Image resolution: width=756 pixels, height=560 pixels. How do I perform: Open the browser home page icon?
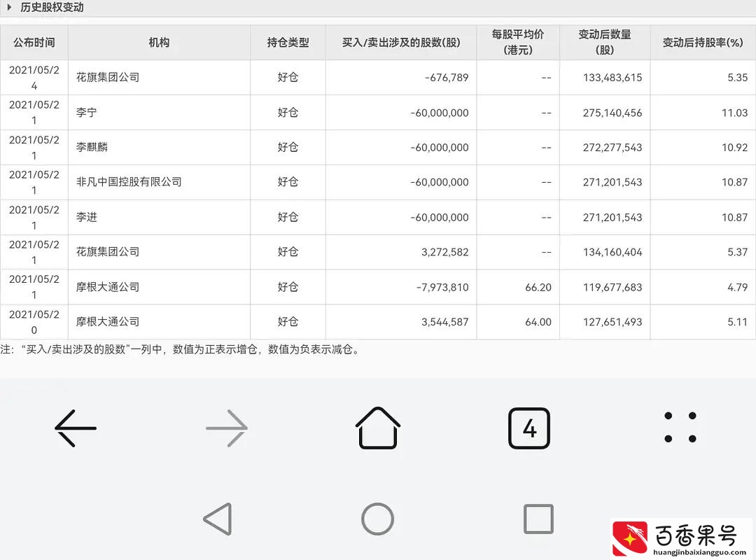point(378,428)
